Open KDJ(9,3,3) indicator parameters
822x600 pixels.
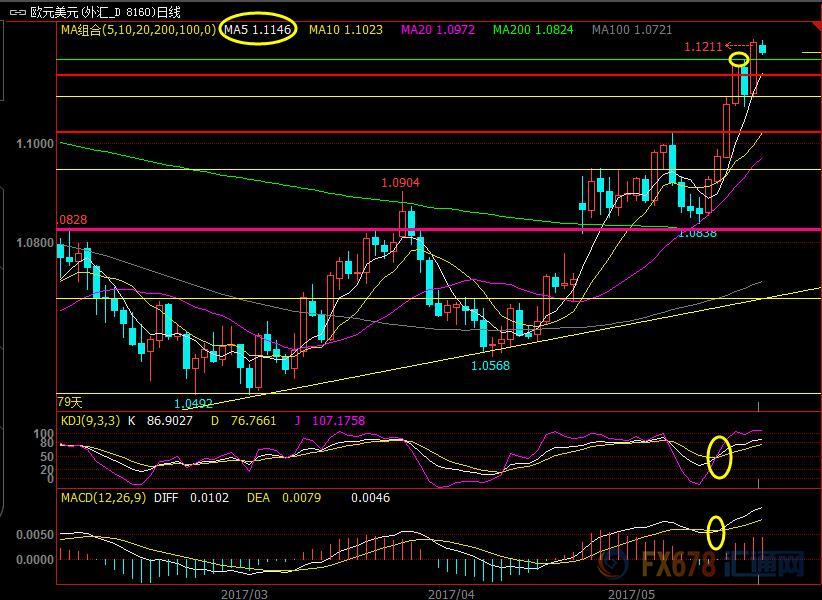click(x=90, y=421)
